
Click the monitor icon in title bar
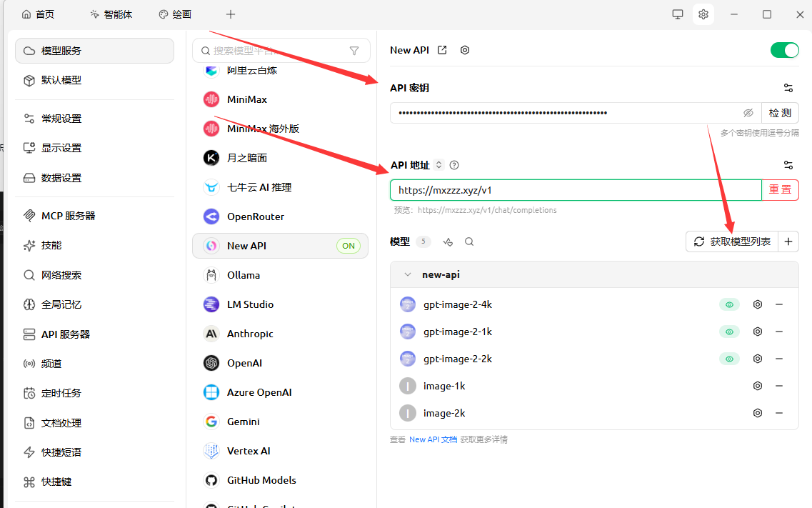click(677, 14)
